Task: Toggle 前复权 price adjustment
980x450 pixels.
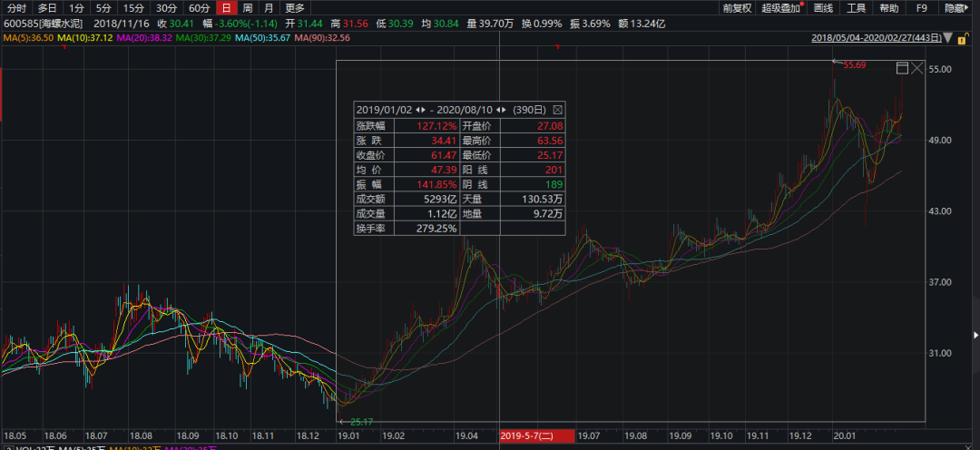Action: coord(736,8)
